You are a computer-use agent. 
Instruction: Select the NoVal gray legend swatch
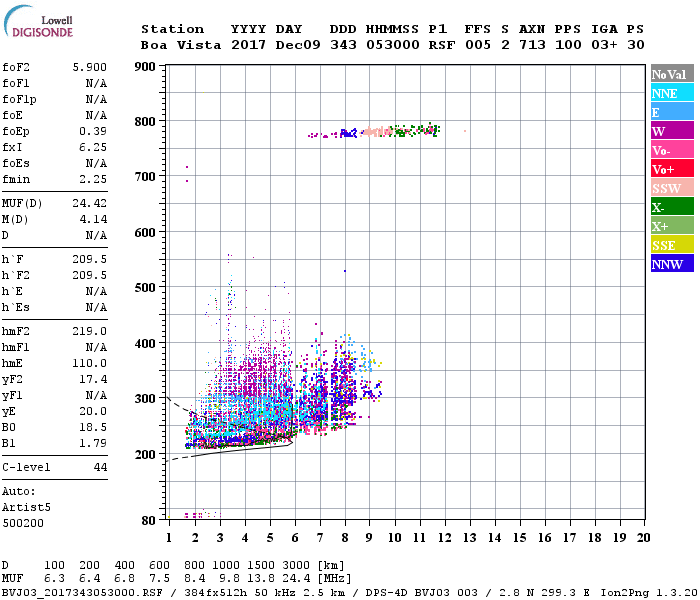coord(672,73)
